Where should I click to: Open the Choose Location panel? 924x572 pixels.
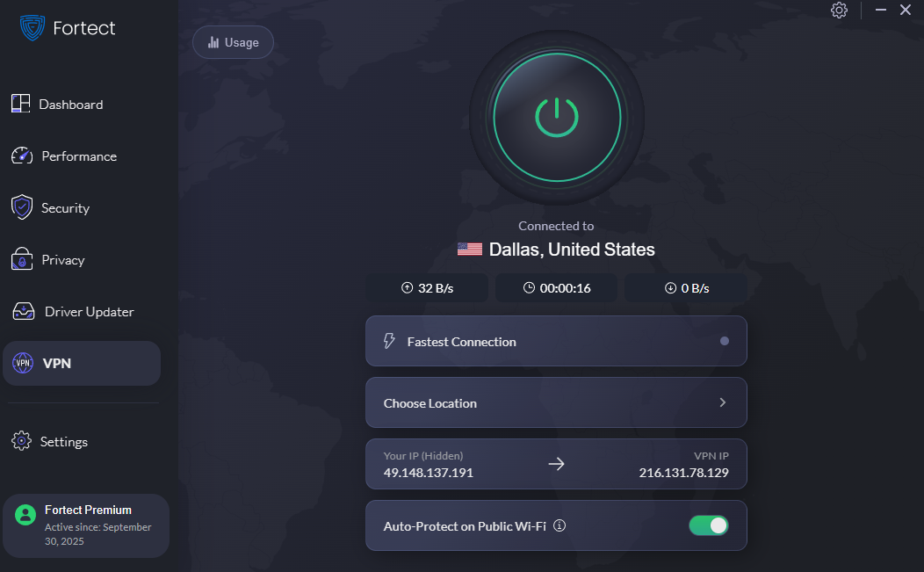[556, 402]
